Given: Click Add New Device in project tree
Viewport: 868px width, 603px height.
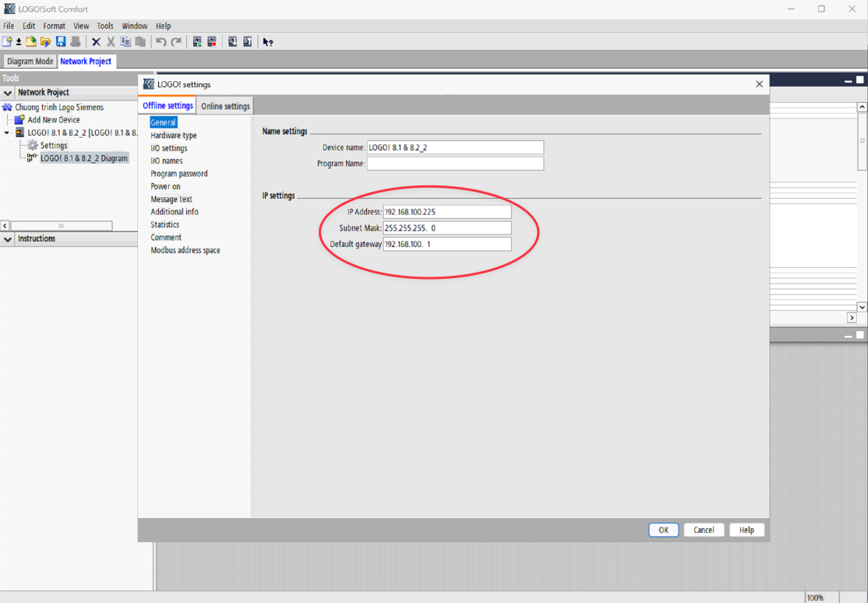Looking at the screenshot, I should coord(54,120).
